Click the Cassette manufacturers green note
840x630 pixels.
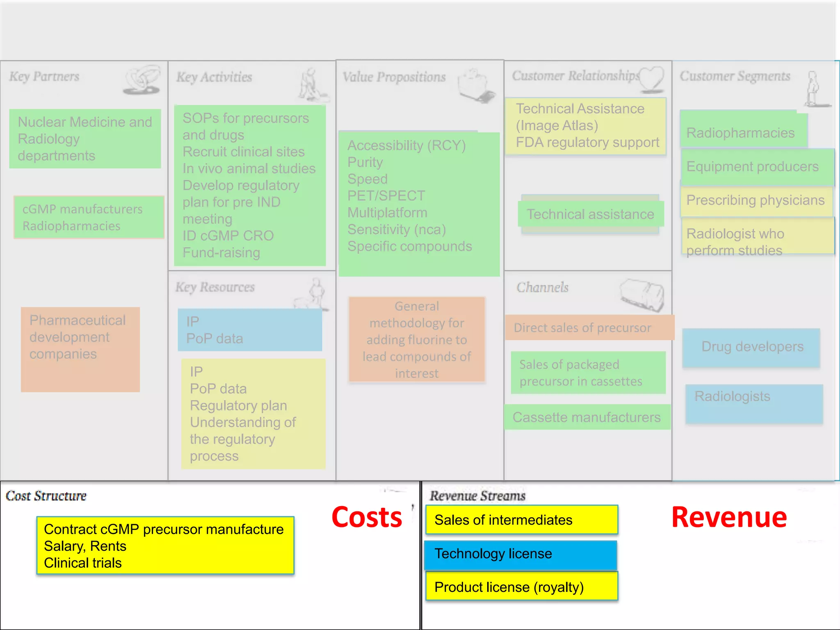587,417
